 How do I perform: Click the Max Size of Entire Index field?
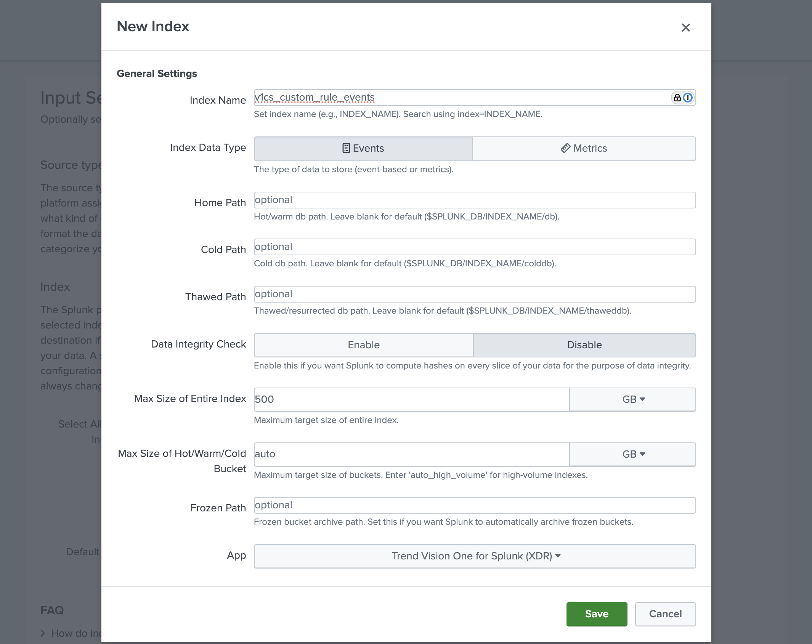click(x=412, y=399)
